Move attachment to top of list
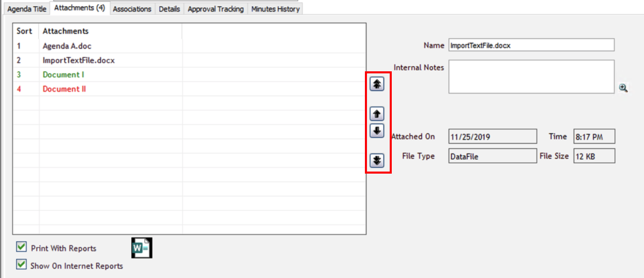The image size is (644, 278). (x=377, y=85)
